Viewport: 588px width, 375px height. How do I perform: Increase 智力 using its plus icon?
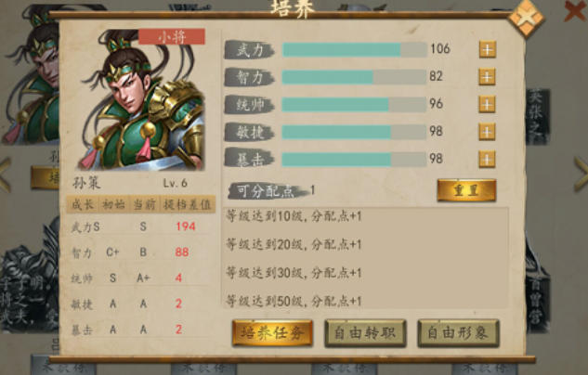click(487, 77)
